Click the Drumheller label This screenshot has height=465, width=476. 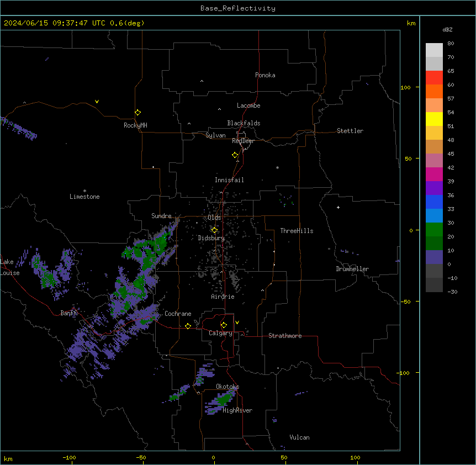[x=352, y=269]
